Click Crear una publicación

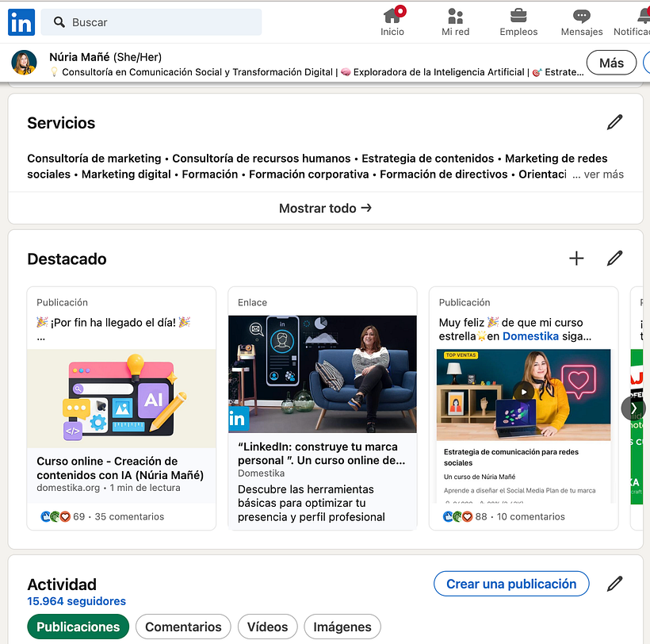pyautogui.click(x=511, y=584)
